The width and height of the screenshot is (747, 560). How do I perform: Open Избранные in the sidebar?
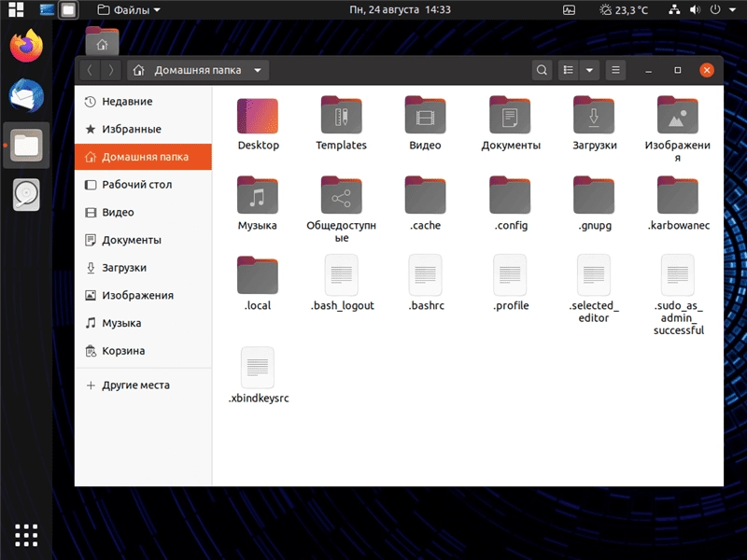tap(143, 129)
